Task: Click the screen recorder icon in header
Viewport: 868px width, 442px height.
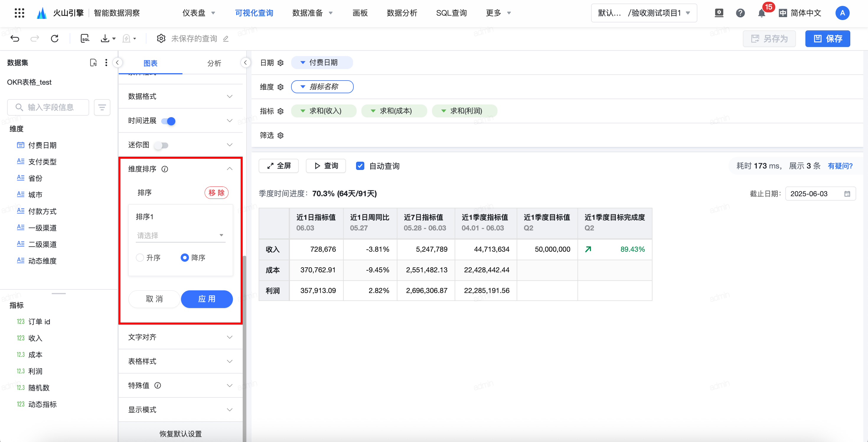Action: coord(719,13)
